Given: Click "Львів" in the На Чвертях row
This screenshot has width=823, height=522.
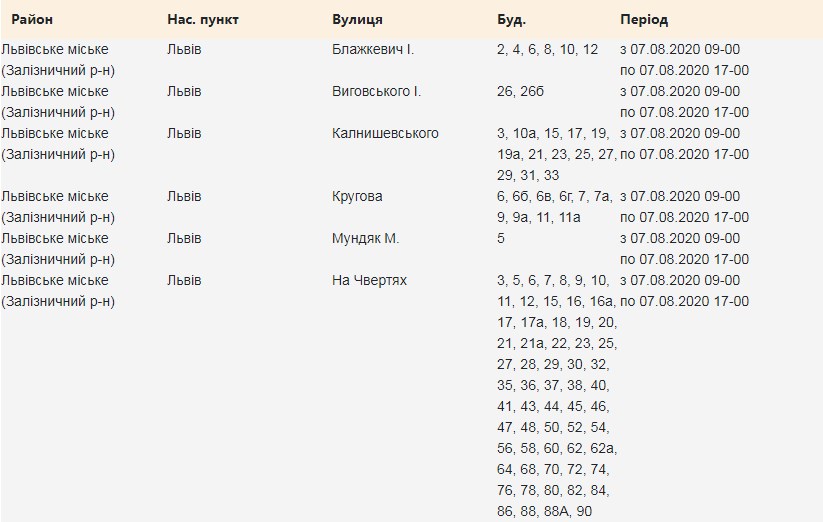Looking at the screenshot, I should click(x=184, y=280).
